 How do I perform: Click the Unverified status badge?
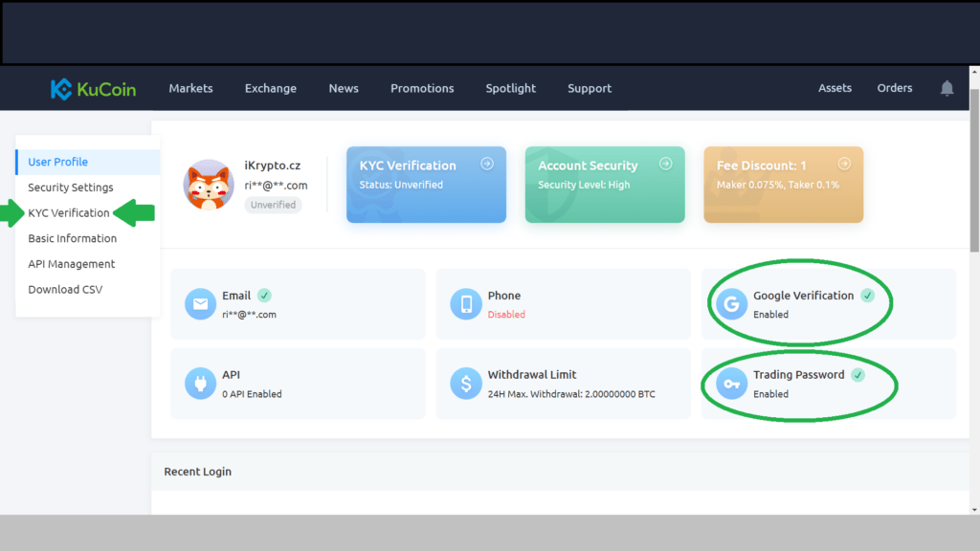tap(273, 205)
